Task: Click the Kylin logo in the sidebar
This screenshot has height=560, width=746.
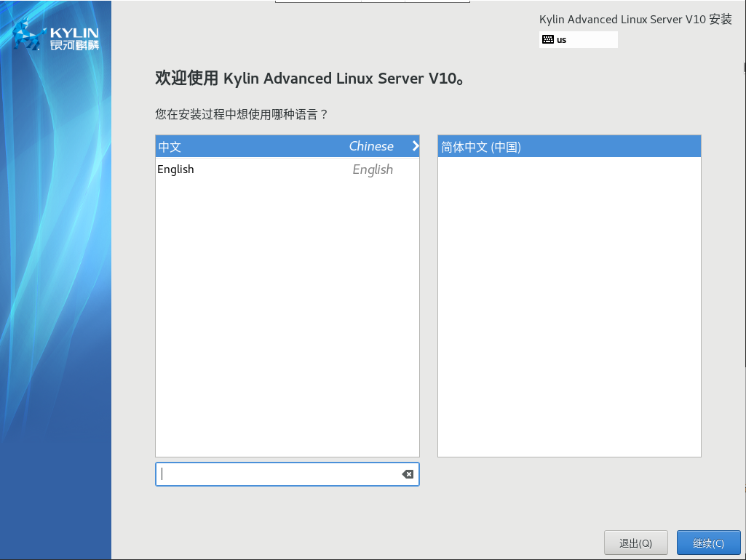Action: pyautogui.click(x=29, y=35)
